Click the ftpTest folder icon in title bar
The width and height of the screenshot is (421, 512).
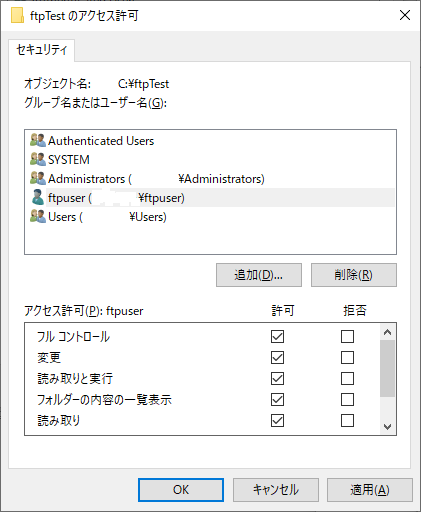click(17, 15)
